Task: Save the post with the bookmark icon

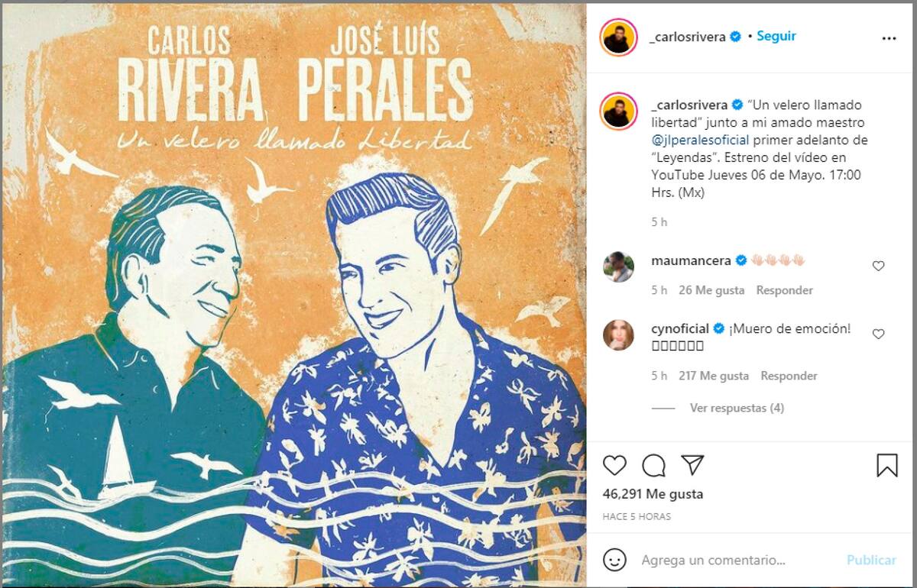Action: tap(887, 465)
